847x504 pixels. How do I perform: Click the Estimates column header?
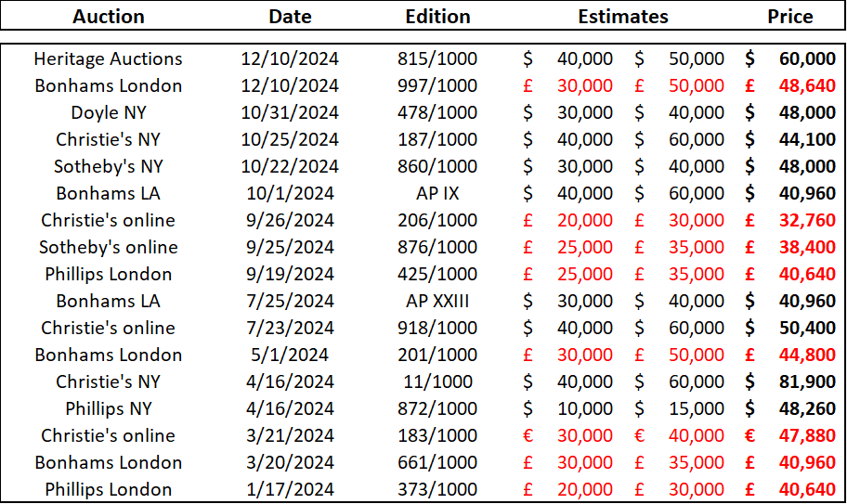click(622, 17)
